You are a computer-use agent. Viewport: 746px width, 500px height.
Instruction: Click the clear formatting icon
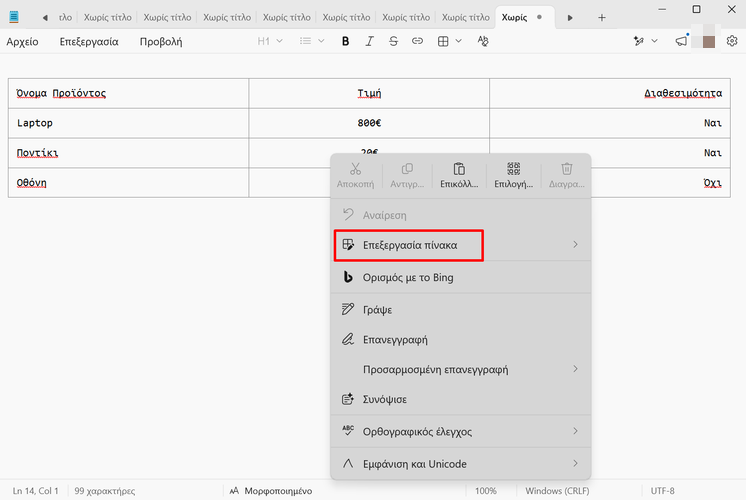coord(483,41)
